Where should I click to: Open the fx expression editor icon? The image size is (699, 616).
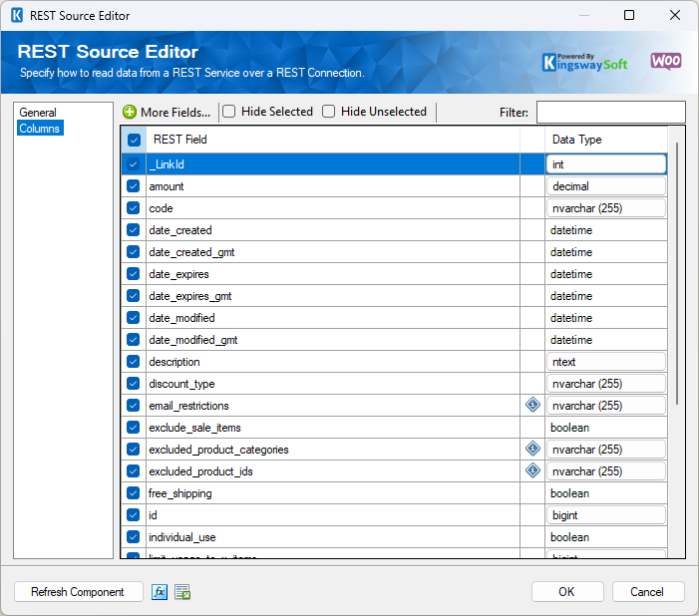click(x=160, y=592)
